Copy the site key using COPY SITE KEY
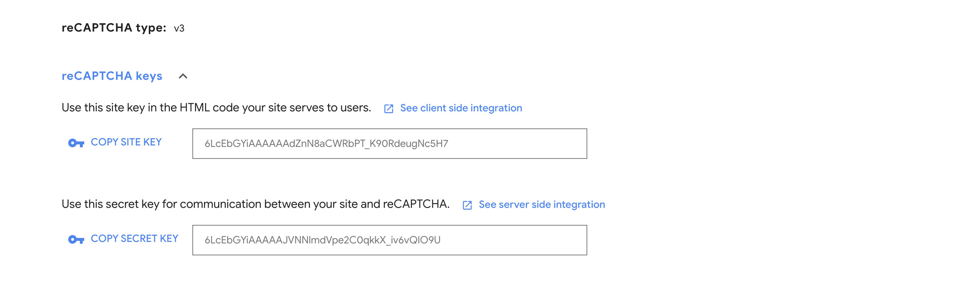The image size is (980, 288). [126, 142]
